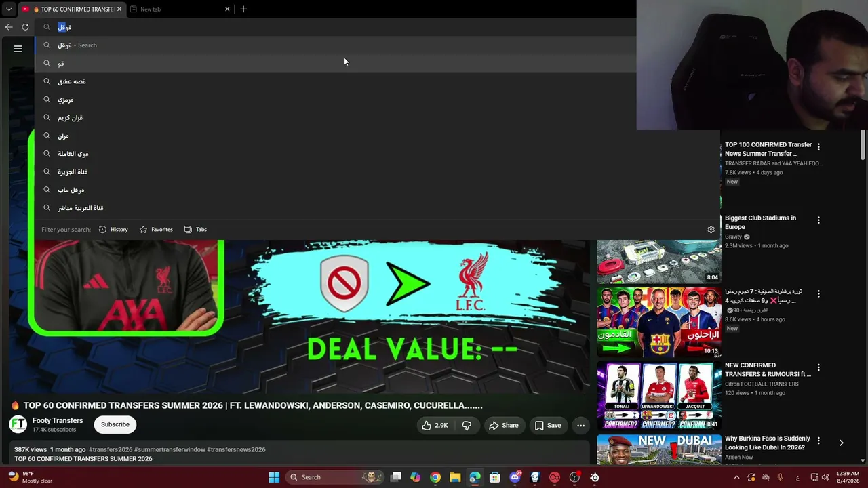Play the Tonali Lewandowski Jacquet thumbnail
The width and height of the screenshot is (868, 488).
pos(658,396)
